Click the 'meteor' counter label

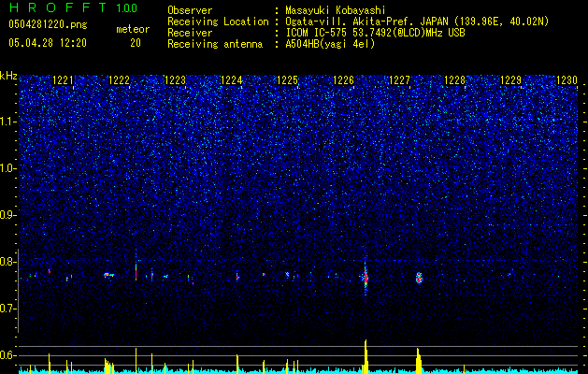coord(133,29)
